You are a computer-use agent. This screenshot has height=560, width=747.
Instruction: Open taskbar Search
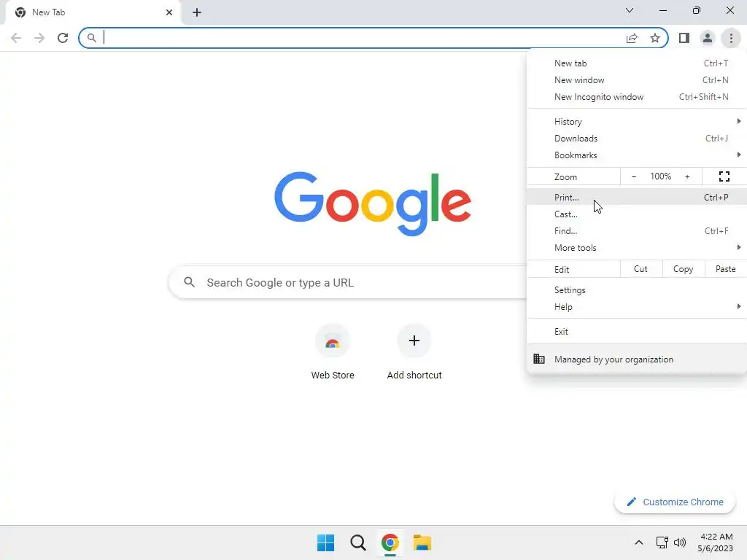357,542
